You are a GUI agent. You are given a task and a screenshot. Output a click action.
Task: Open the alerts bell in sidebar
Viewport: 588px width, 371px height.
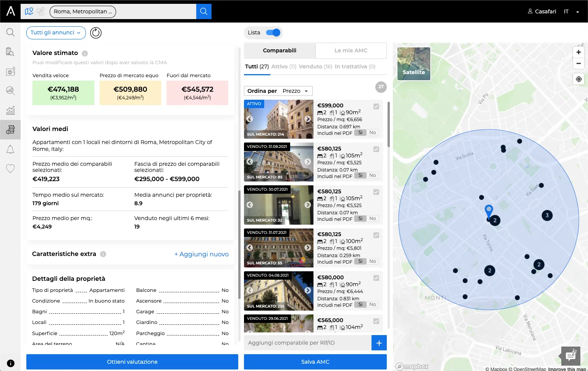tap(10, 149)
